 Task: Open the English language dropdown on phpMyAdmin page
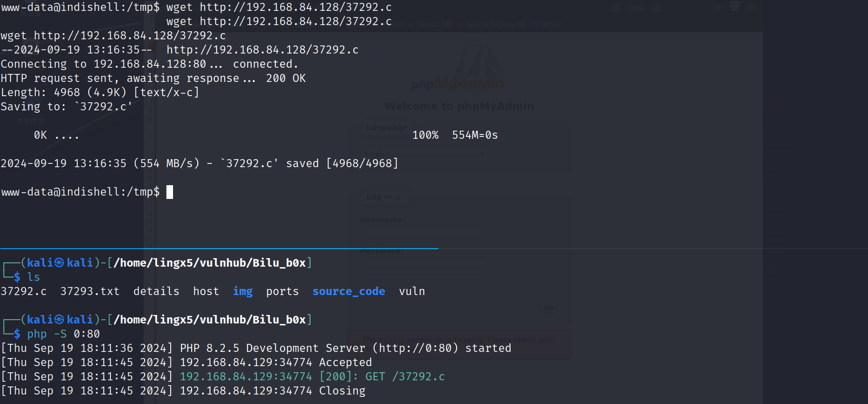424,154
